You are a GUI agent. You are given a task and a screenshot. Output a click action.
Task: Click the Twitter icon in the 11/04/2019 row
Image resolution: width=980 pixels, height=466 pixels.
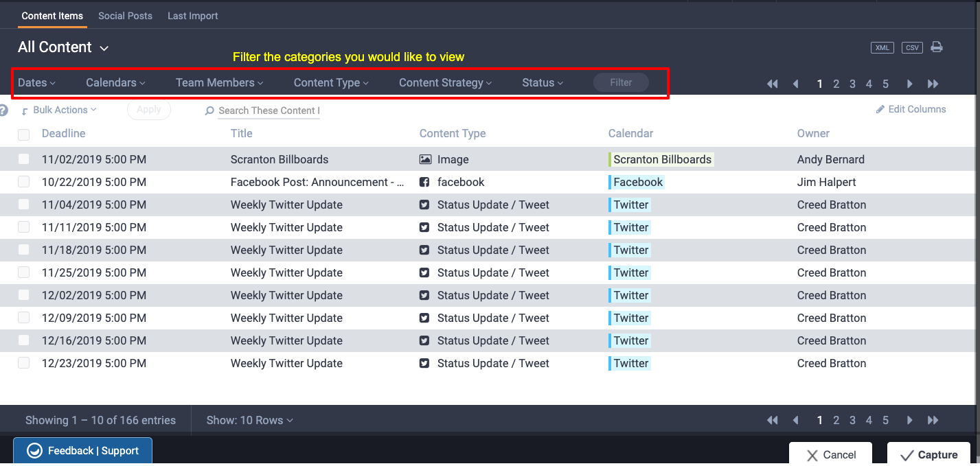(425, 205)
